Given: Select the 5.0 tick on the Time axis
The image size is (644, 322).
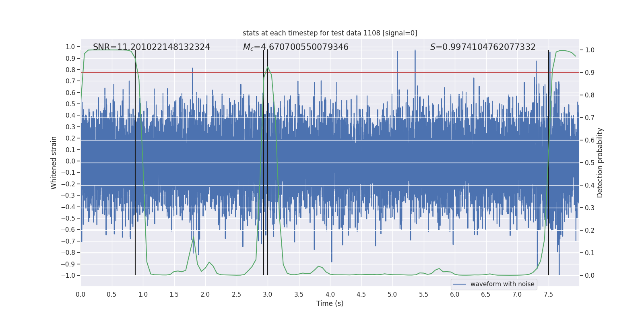Looking at the screenshot, I should [392, 294].
